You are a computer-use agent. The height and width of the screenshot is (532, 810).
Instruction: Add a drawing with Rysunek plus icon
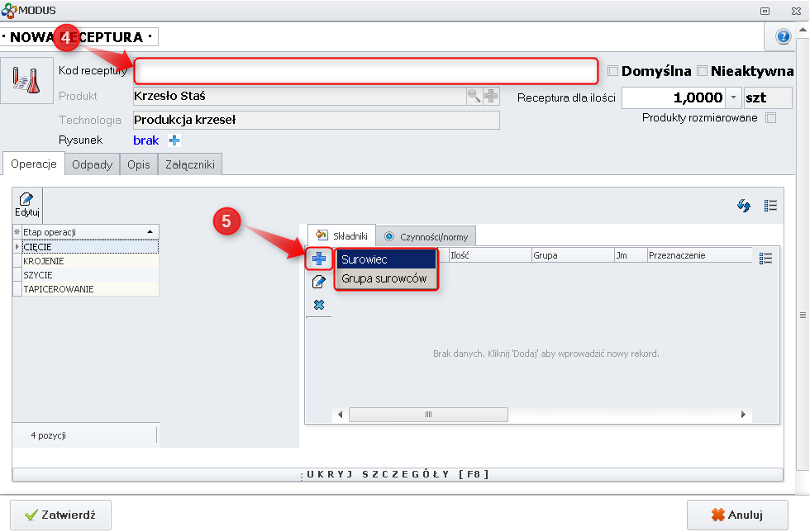174,140
